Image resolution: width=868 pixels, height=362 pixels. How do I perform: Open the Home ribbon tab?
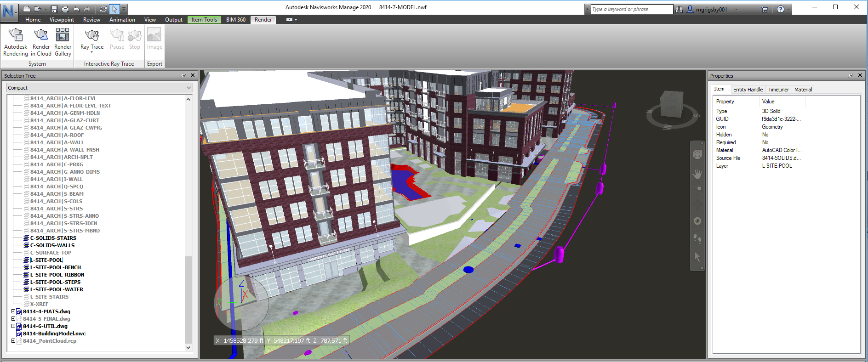(33, 20)
